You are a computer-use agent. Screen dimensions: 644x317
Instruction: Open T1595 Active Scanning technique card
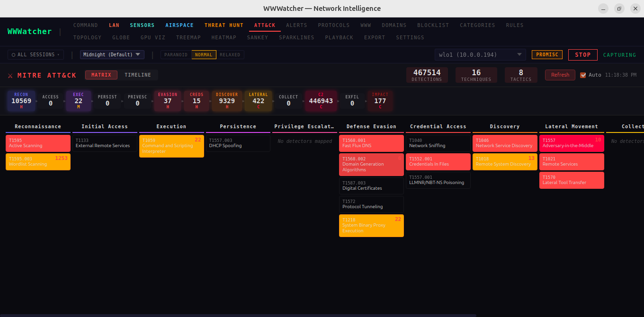(38, 143)
